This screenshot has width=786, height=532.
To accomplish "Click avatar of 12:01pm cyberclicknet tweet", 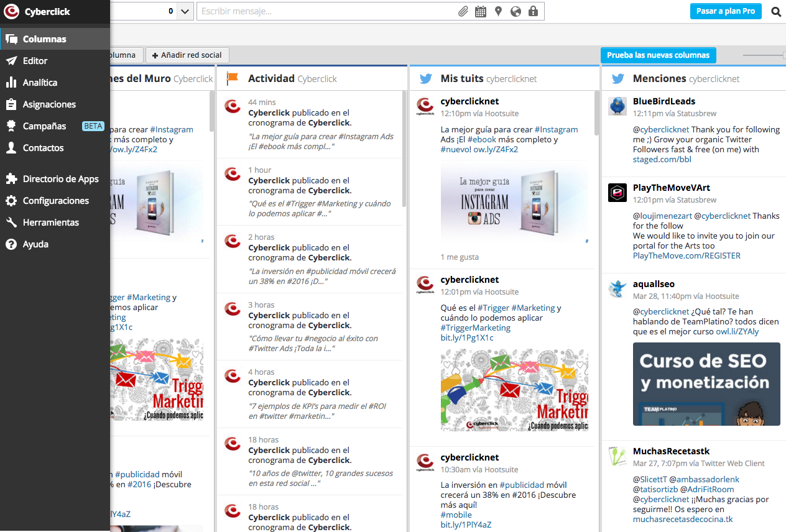I will [425, 285].
